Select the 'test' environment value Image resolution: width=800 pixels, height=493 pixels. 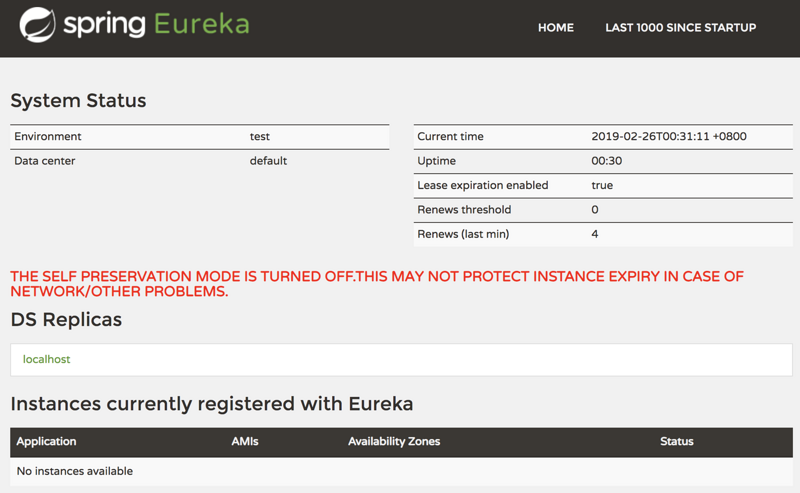point(260,136)
